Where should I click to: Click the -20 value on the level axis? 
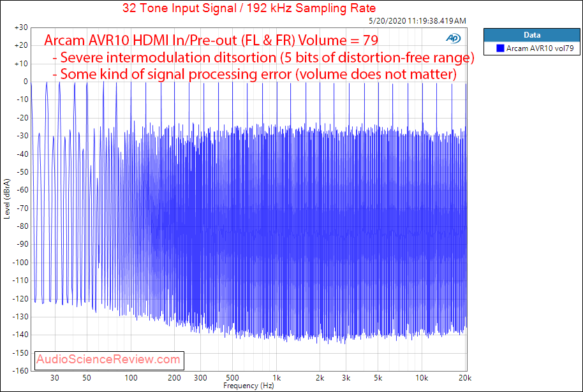[x=22, y=118]
